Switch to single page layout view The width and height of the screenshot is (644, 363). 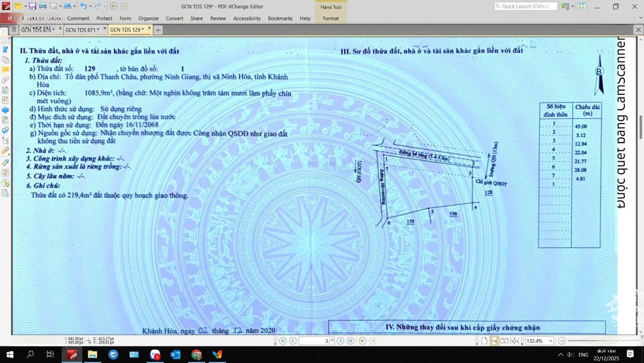[x=484, y=341]
